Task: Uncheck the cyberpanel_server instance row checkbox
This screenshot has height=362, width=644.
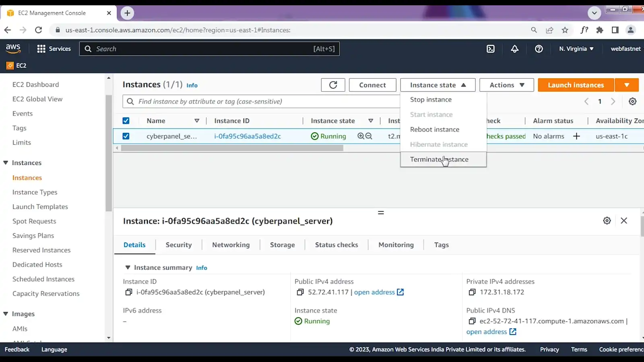Action: tap(126, 136)
